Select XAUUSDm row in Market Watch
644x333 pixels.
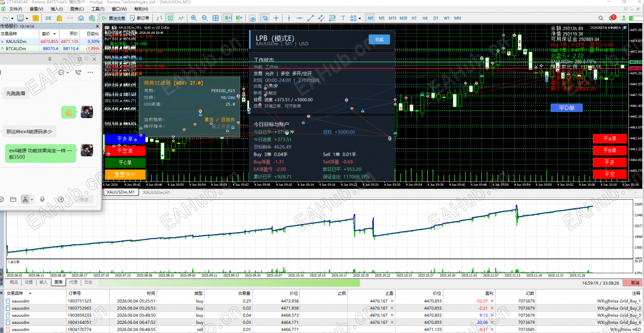point(50,41)
